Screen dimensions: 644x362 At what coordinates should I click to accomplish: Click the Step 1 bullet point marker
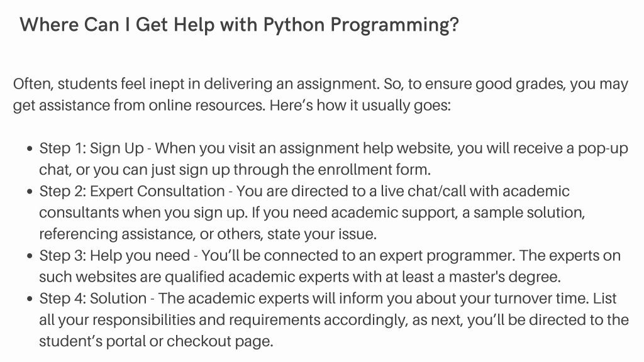click(29, 148)
